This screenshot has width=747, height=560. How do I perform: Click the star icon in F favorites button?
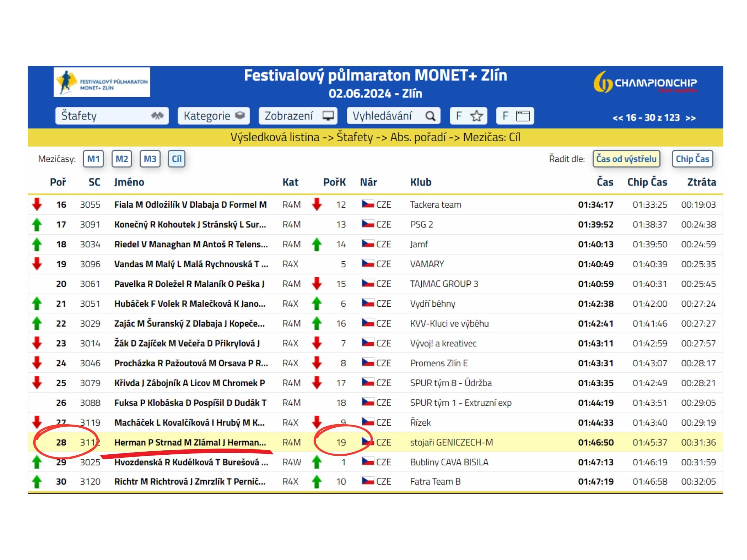click(x=476, y=116)
